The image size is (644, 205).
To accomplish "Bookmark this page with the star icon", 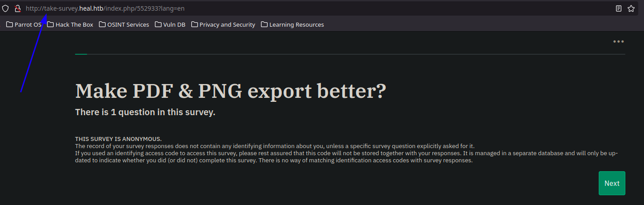I will 631,8.
